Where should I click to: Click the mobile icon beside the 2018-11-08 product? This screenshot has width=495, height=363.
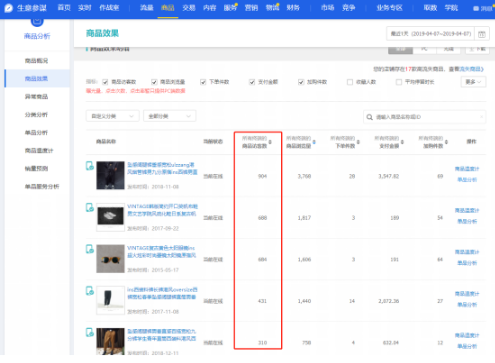tap(90, 166)
